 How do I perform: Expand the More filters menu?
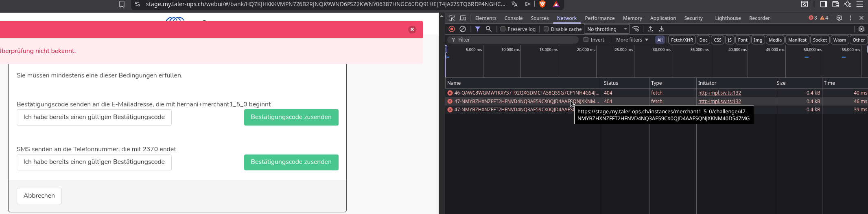(x=632, y=40)
